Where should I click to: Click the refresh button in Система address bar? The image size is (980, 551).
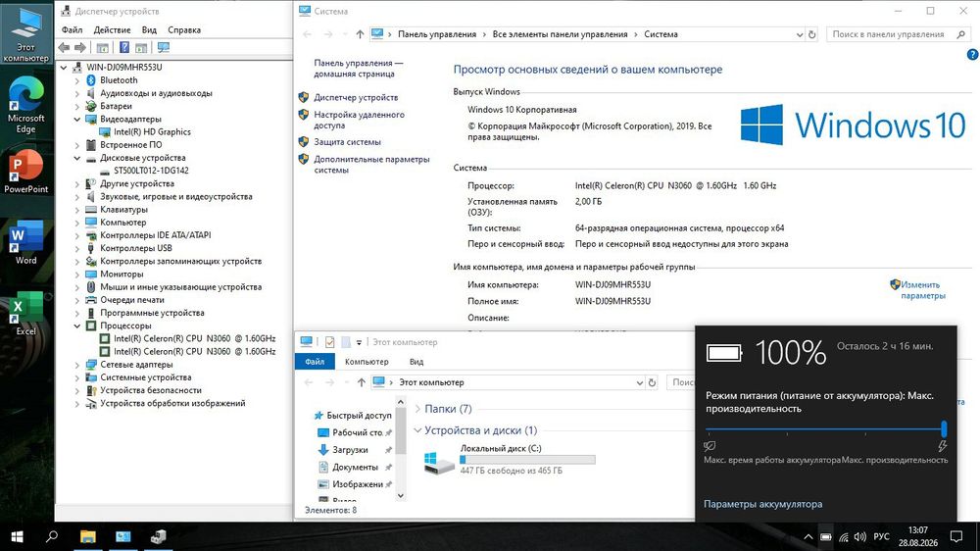coord(811,34)
